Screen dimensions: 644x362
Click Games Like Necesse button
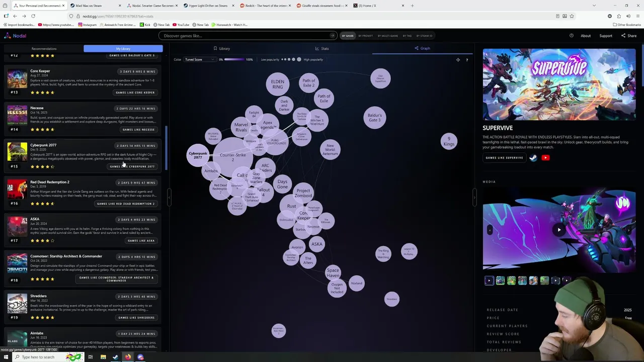138,130
